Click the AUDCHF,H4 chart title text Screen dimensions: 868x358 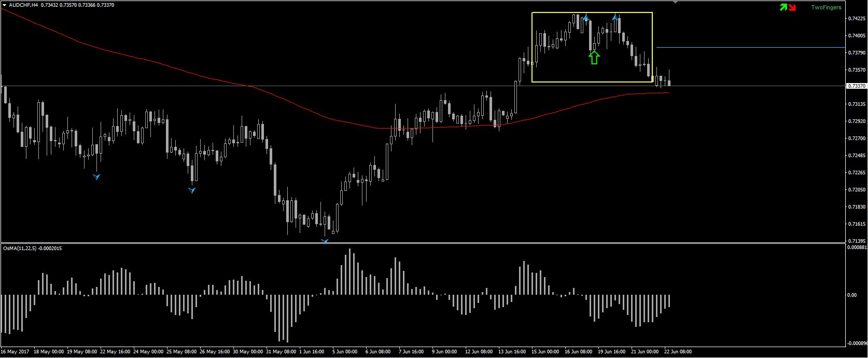(24, 5)
